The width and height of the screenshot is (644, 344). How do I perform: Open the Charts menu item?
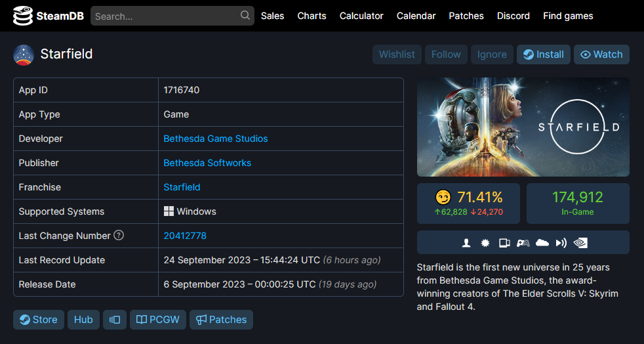click(312, 16)
